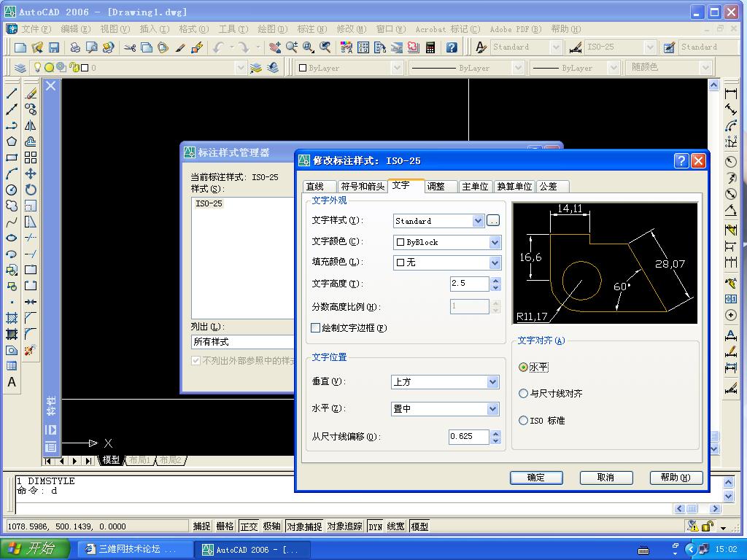Open the ISO-25 dimension style toolbar dropdown
This screenshot has width=747, height=560.
(650, 47)
